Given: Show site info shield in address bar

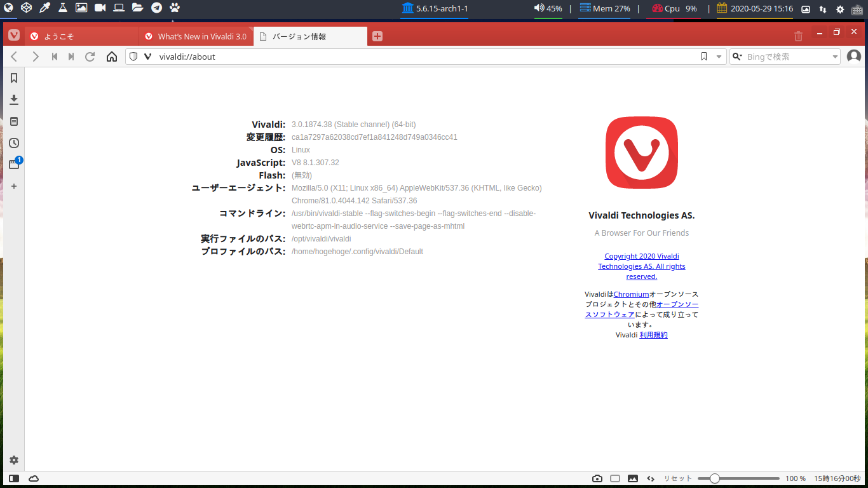Looking at the screenshot, I should tap(133, 57).
